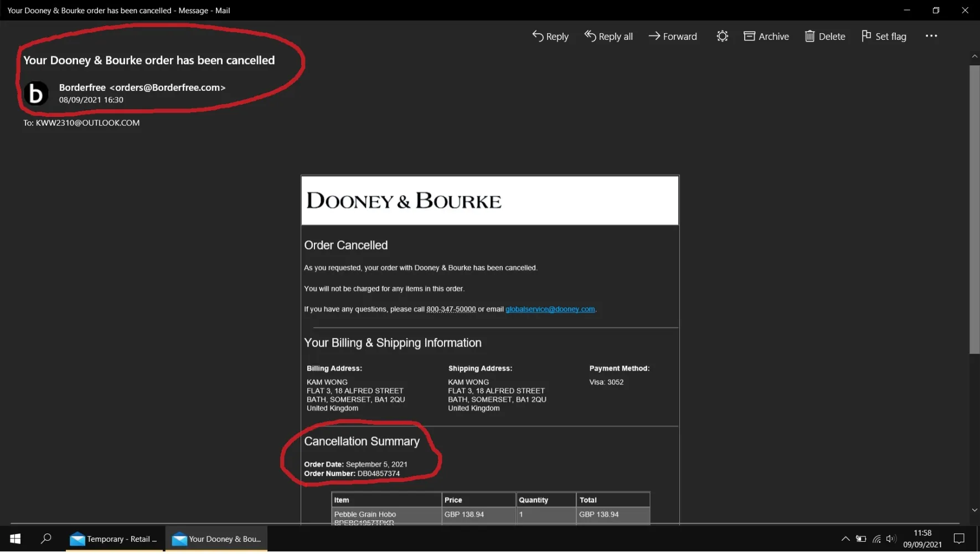
Task: Open the volume control in system tray
Action: (891, 539)
